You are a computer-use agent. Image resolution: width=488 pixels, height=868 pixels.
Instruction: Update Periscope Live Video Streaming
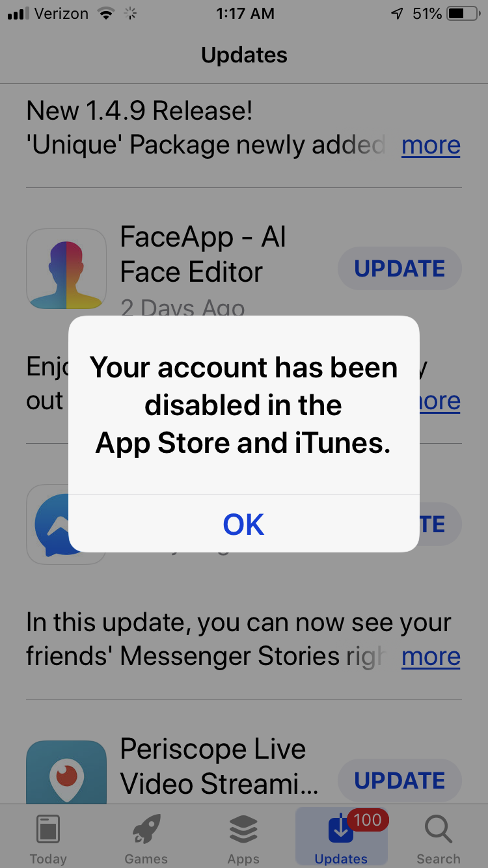tap(400, 780)
